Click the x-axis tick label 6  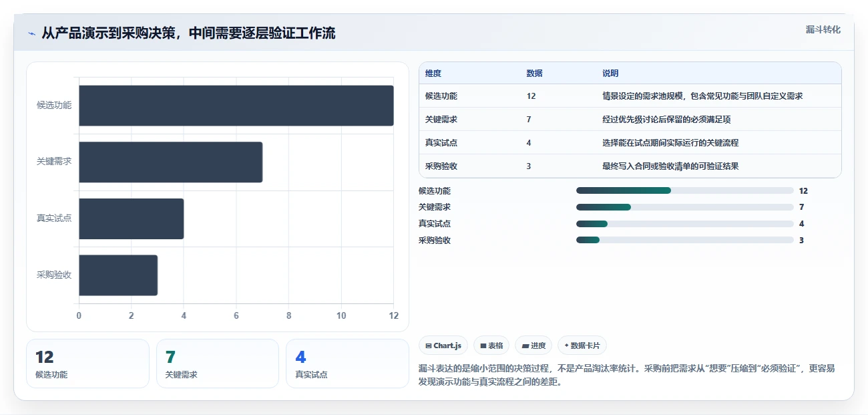[236, 315]
